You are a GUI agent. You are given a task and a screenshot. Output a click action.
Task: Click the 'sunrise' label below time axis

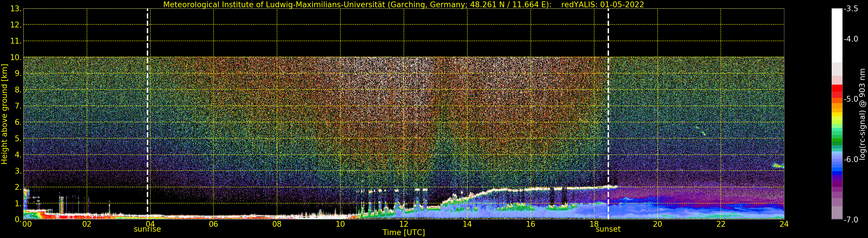(147, 229)
